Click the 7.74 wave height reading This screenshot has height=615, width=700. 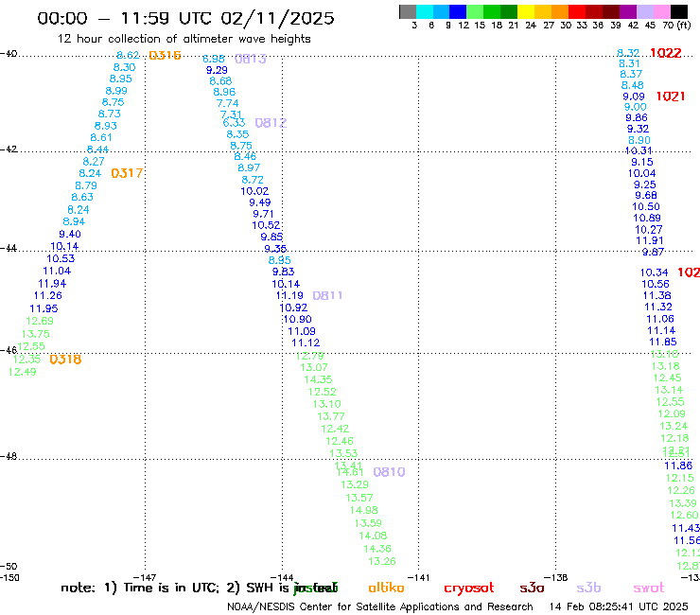tap(227, 104)
